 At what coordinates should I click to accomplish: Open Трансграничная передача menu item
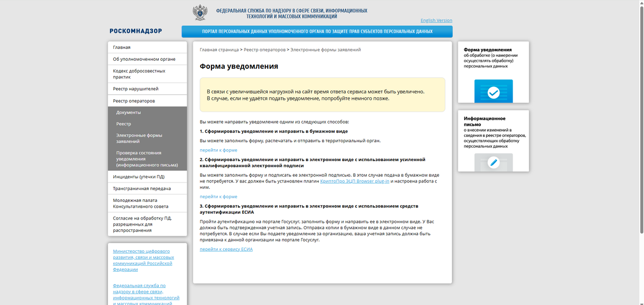[x=147, y=188]
